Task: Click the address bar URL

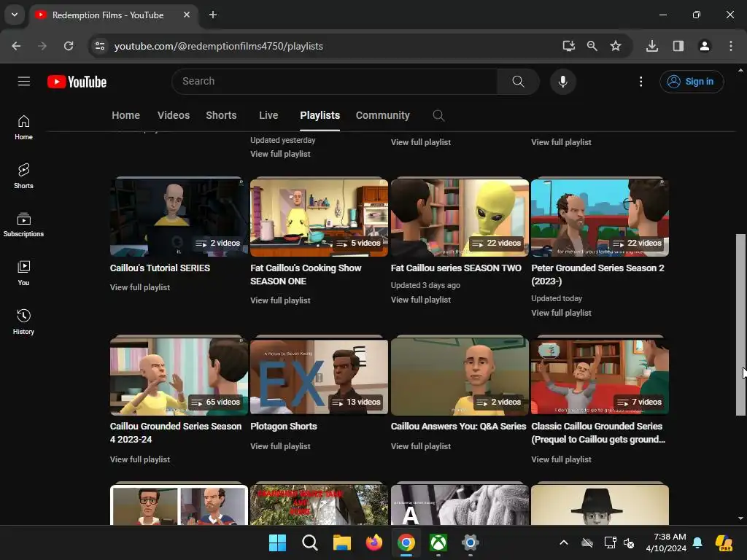Action: pos(219,46)
